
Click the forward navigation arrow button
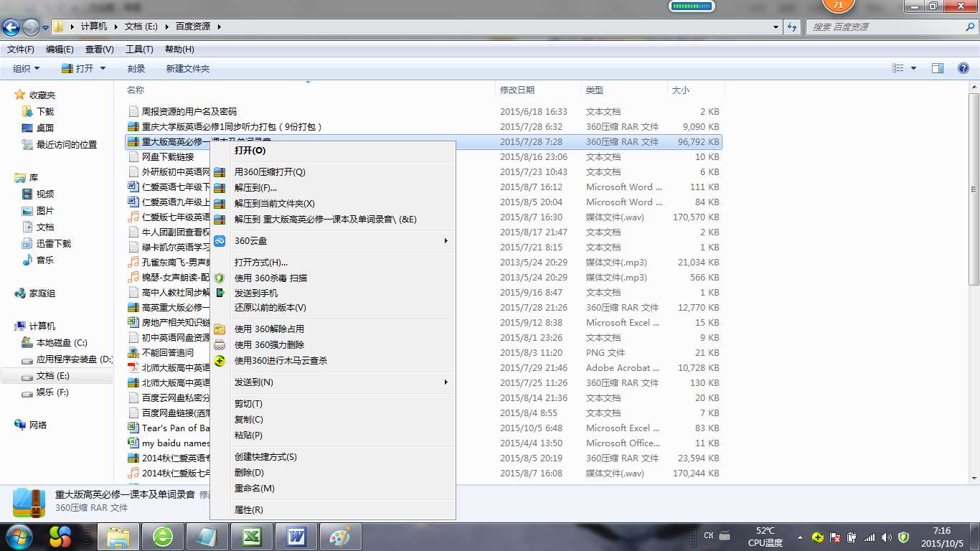(x=31, y=27)
